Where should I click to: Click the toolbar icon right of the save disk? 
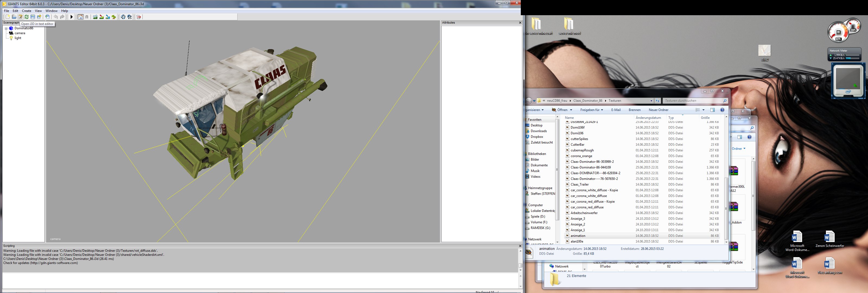39,17
